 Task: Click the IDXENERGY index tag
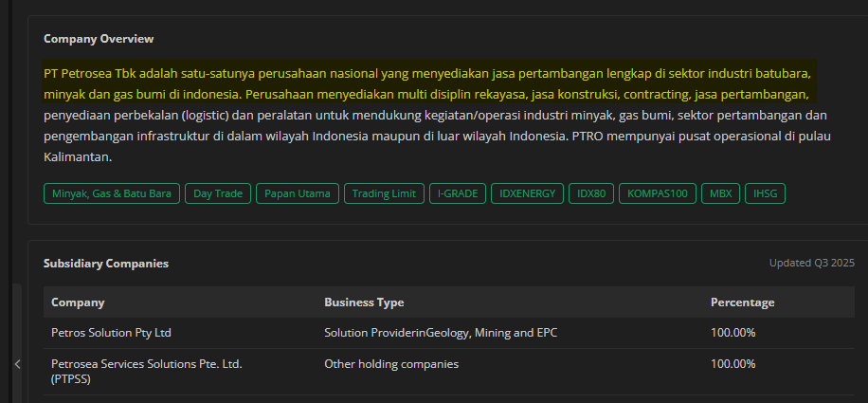coord(527,193)
